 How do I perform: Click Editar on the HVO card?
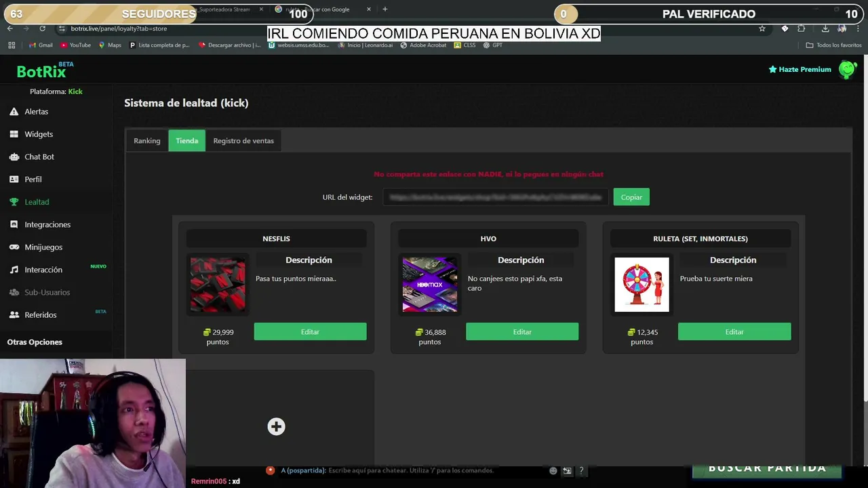[x=522, y=331]
